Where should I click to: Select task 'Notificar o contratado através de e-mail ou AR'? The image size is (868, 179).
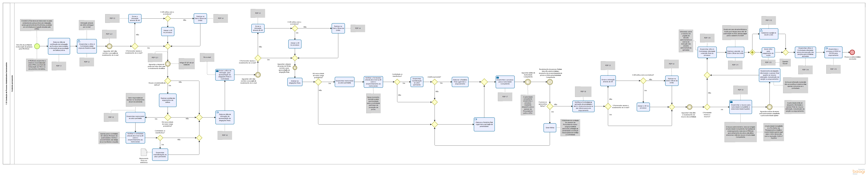[135, 138]
